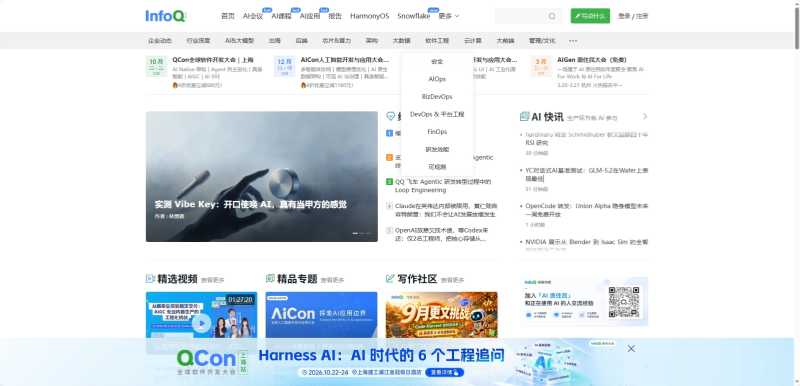Select AIOps in the dropdown menu
Screen dimensions: 800x386
tap(437, 79)
